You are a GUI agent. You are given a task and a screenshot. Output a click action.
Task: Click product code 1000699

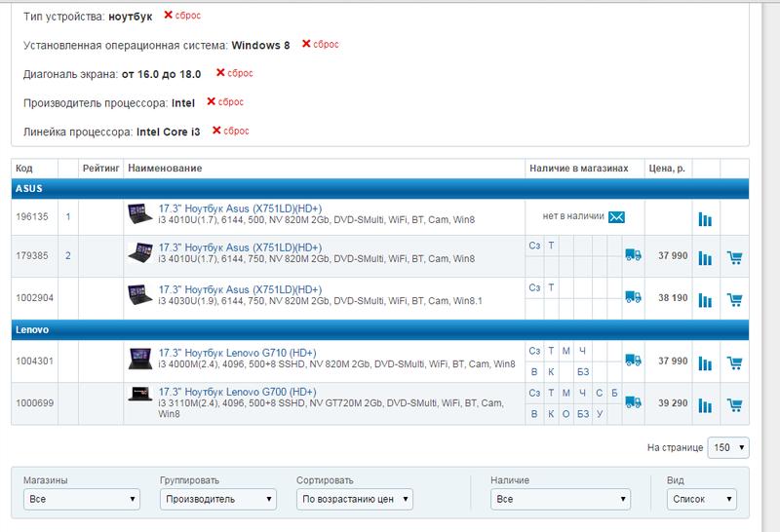[x=34, y=403]
